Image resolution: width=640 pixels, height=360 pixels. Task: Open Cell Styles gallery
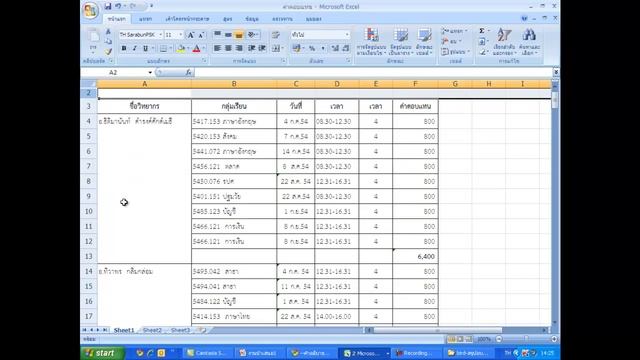tap(424, 42)
